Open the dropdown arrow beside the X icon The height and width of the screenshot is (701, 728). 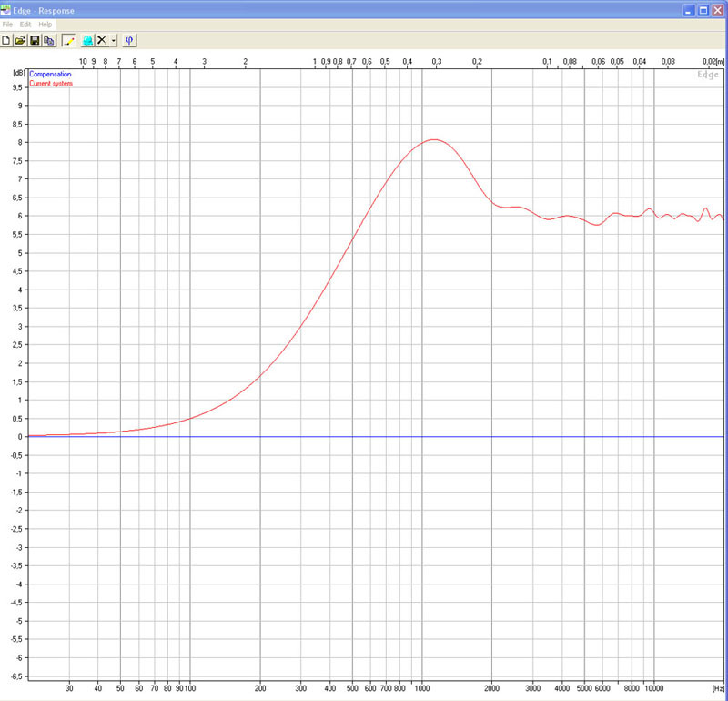[x=113, y=41]
